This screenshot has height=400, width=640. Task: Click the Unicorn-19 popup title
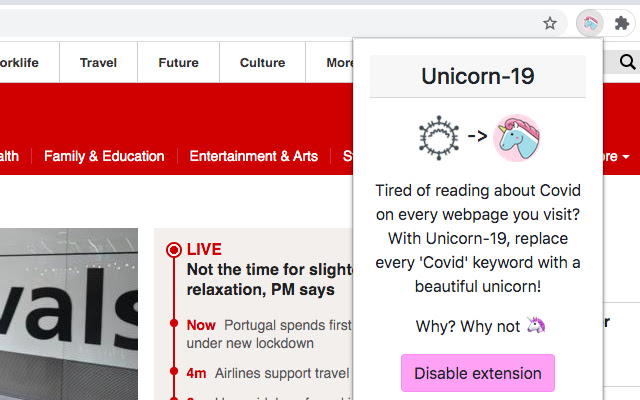pos(478,76)
